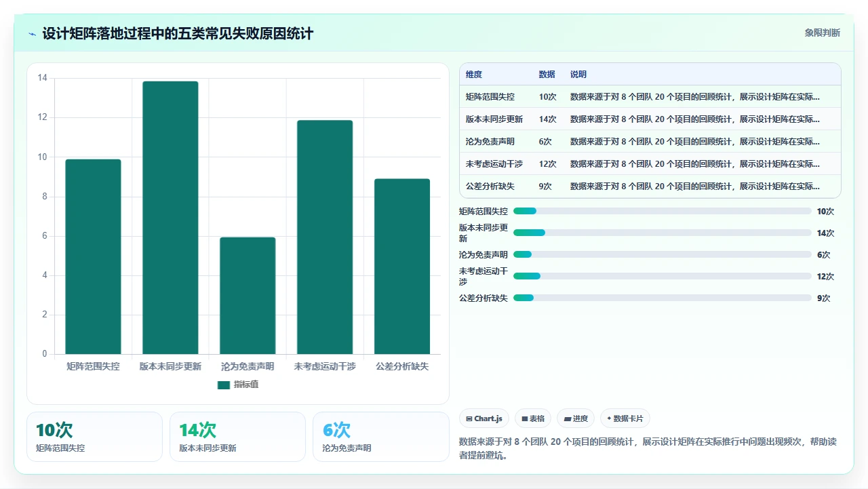Click the 表格 tag chip
868x489 pixels.
pyautogui.click(x=533, y=418)
